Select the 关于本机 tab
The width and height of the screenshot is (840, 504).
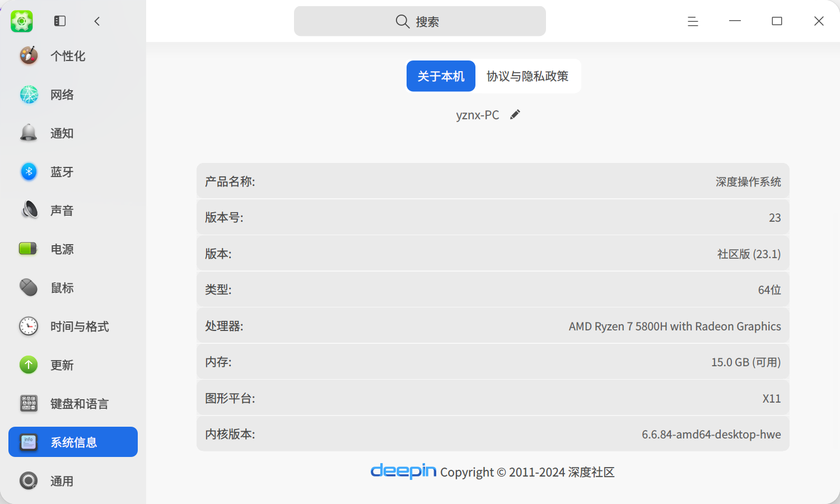pos(441,76)
